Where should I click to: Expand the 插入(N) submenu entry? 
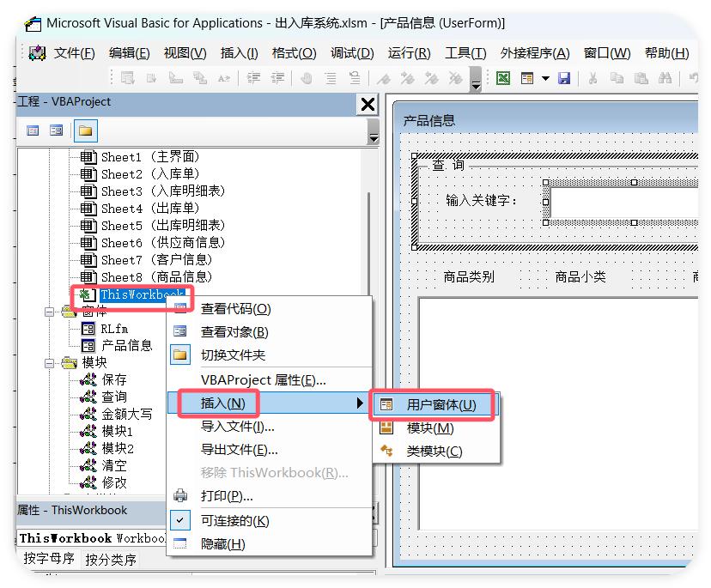tap(270, 403)
